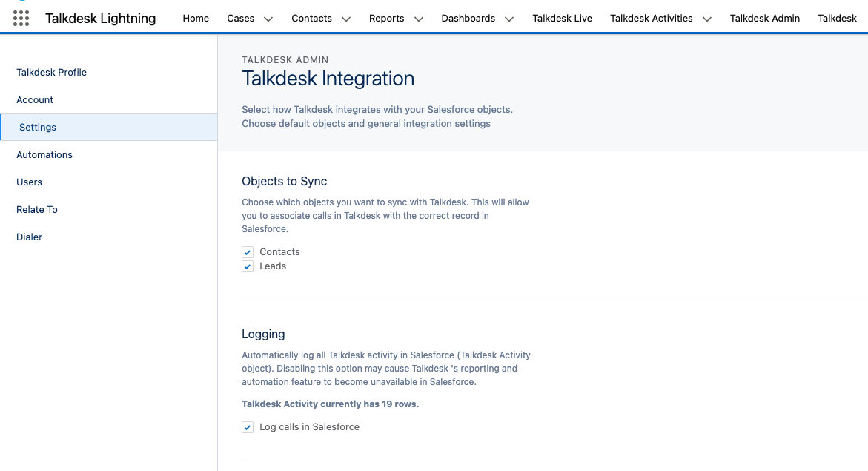Click the Talkdesk Lightning app name

click(101, 19)
